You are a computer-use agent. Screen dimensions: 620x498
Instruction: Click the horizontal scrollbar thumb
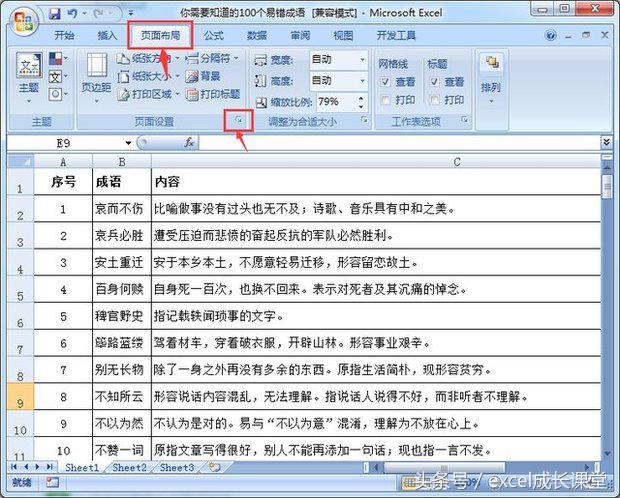click(x=444, y=467)
